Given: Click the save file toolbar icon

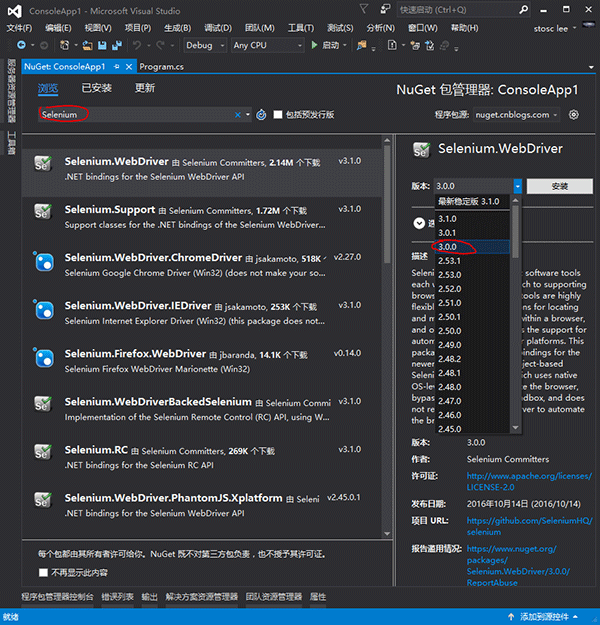Looking at the screenshot, I should pos(102,45).
